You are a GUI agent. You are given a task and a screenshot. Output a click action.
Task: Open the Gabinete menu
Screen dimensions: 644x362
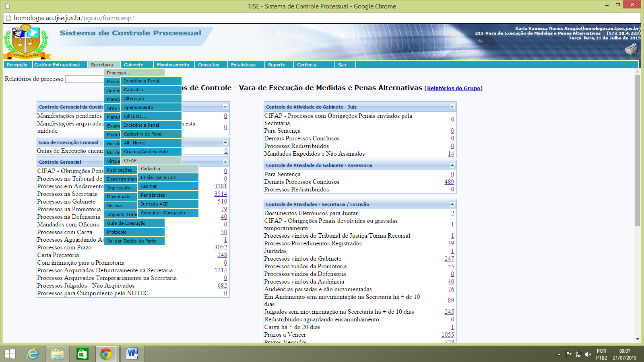134,65
